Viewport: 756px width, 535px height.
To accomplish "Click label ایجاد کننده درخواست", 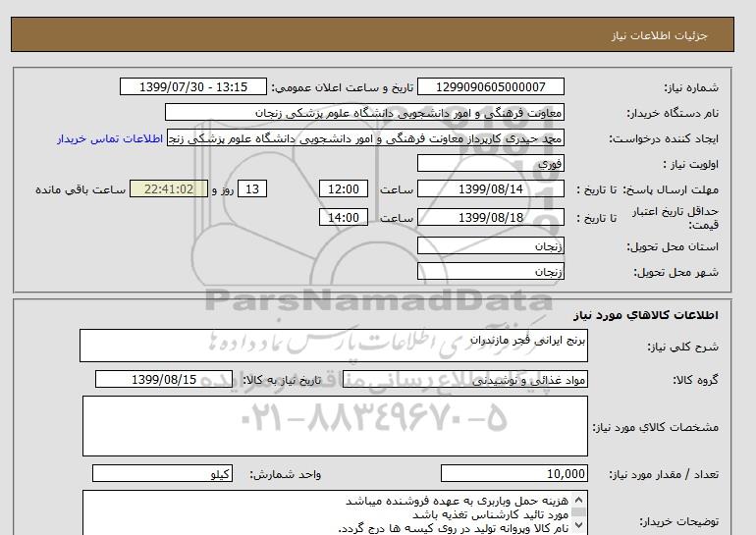I will coord(664,138).
